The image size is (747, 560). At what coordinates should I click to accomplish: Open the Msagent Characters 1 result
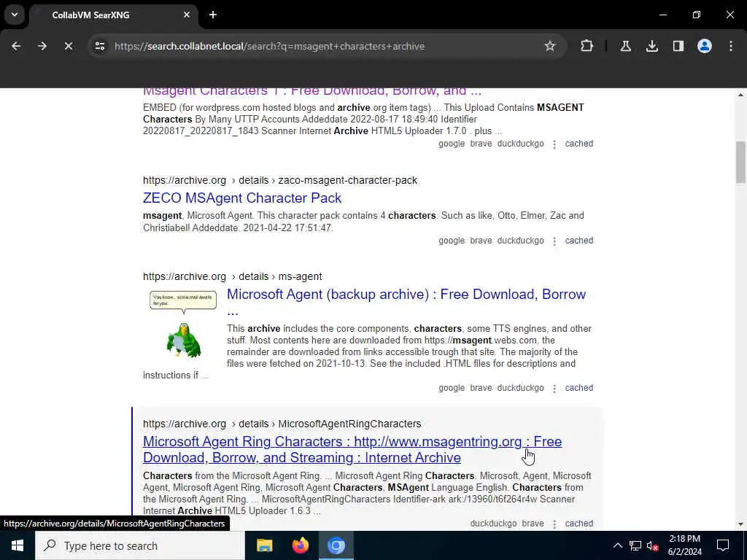coord(312,90)
